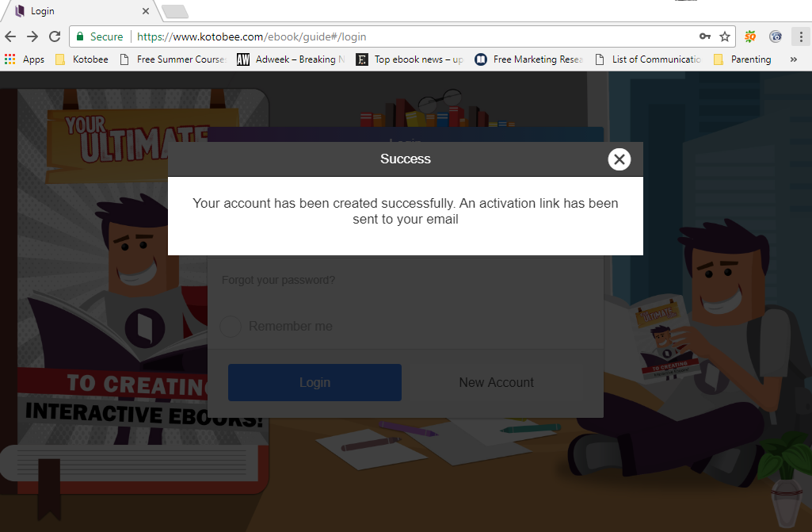Click the saved password key icon
The image size is (812, 532).
pyautogui.click(x=704, y=36)
